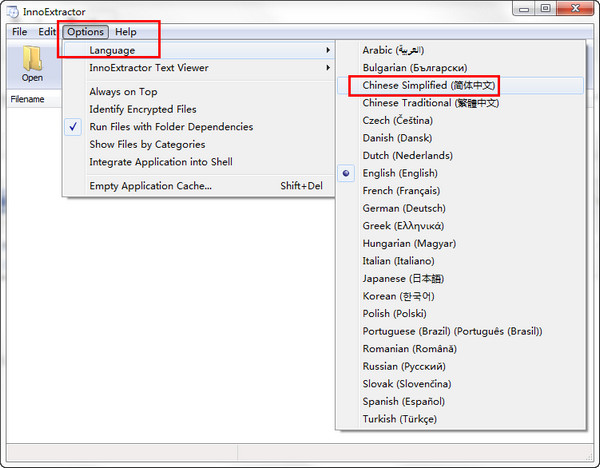The image size is (600, 468).
Task: Click the Options menu
Action: (86, 32)
